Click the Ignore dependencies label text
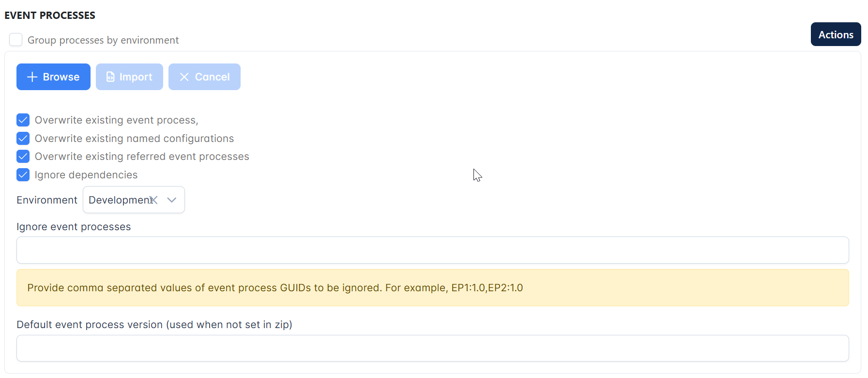Screen dimensions: 868x378 point(86,175)
